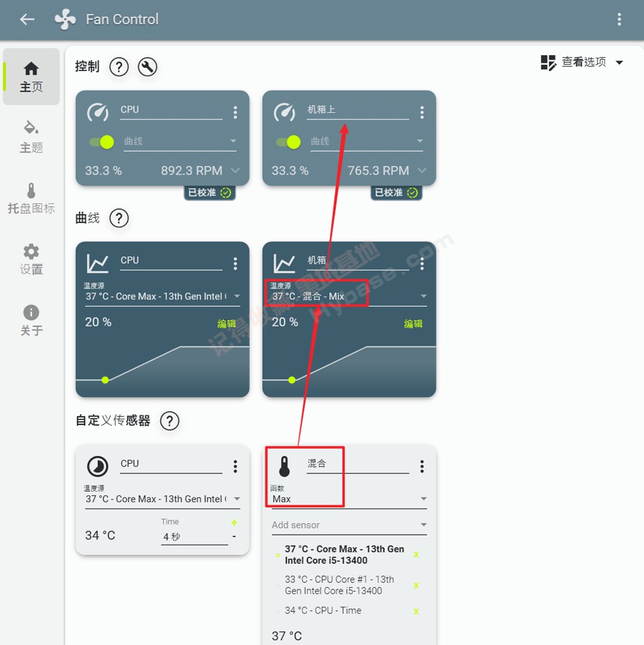The width and height of the screenshot is (644, 645).
Task: Open the app bar overflow menu
Action: pyautogui.click(x=620, y=19)
